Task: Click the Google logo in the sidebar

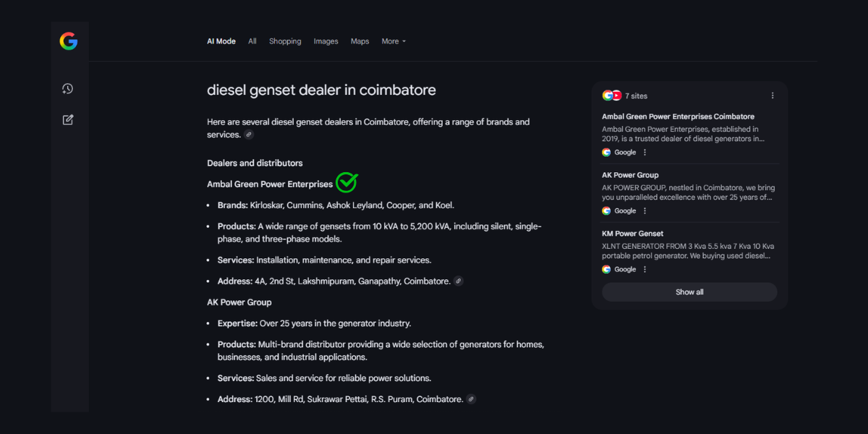Action: click(69, 41)
